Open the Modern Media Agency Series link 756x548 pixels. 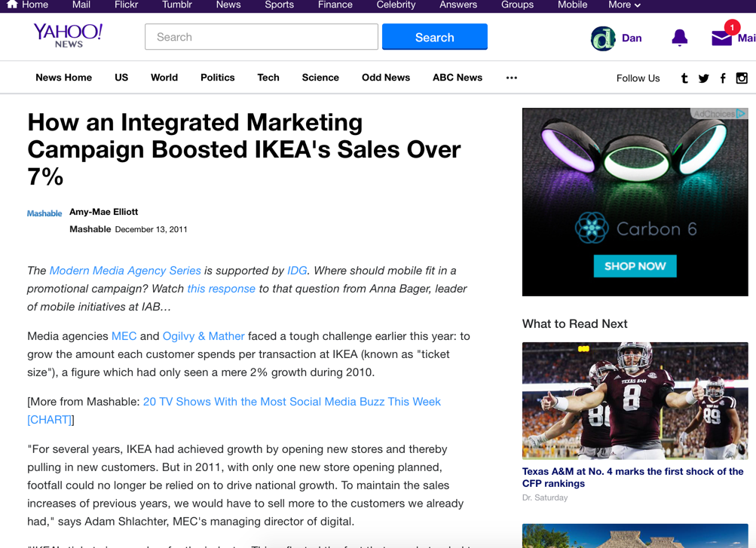point(125,271)
